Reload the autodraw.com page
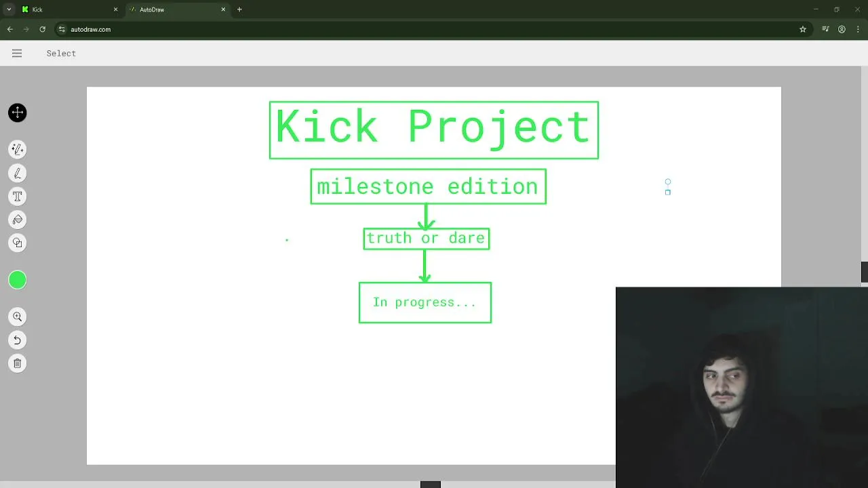Image resolution: width=868 pixels, height=488 pixels. 42,29
